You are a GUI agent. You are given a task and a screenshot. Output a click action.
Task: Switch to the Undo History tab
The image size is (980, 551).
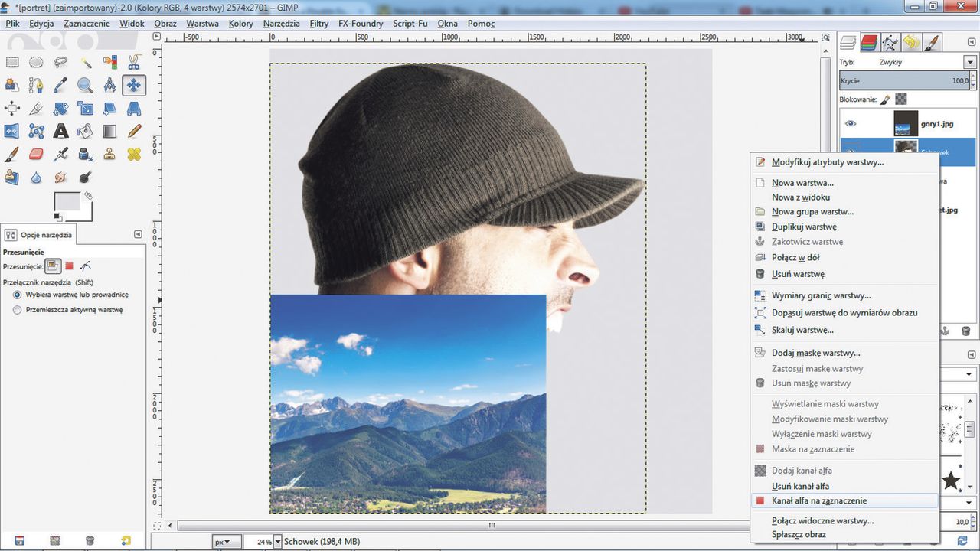click(x=910, y=41)
